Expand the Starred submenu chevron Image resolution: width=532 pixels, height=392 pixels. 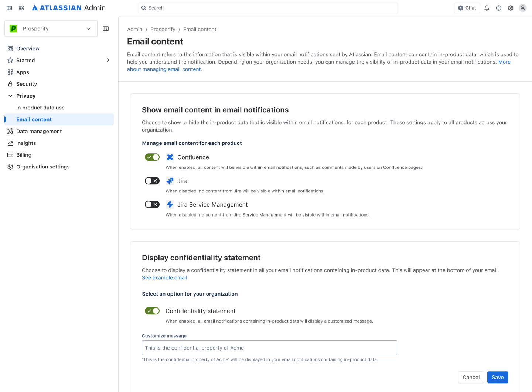(x=108, y=60)
